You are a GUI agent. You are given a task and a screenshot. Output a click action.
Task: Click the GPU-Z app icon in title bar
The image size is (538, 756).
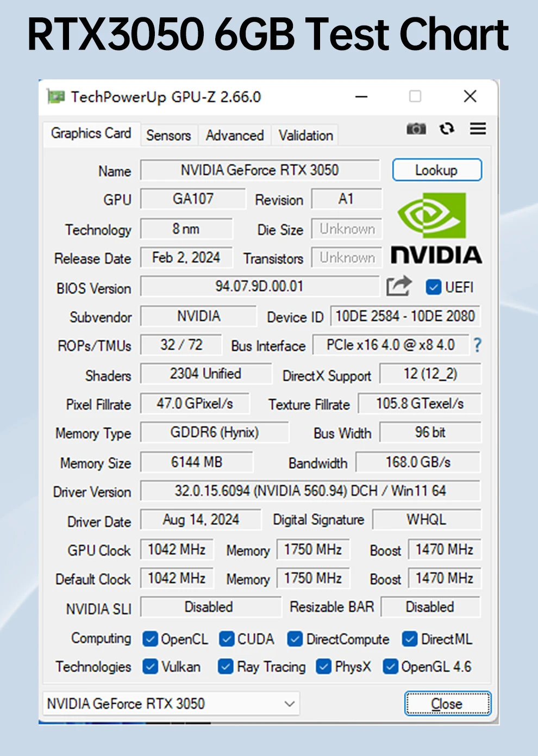click(56, 97)
